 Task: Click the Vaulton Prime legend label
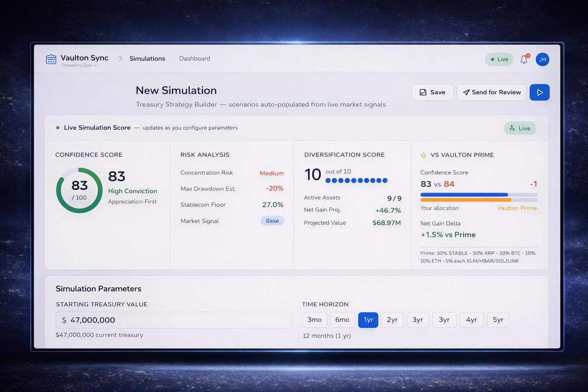click(517, 208)
